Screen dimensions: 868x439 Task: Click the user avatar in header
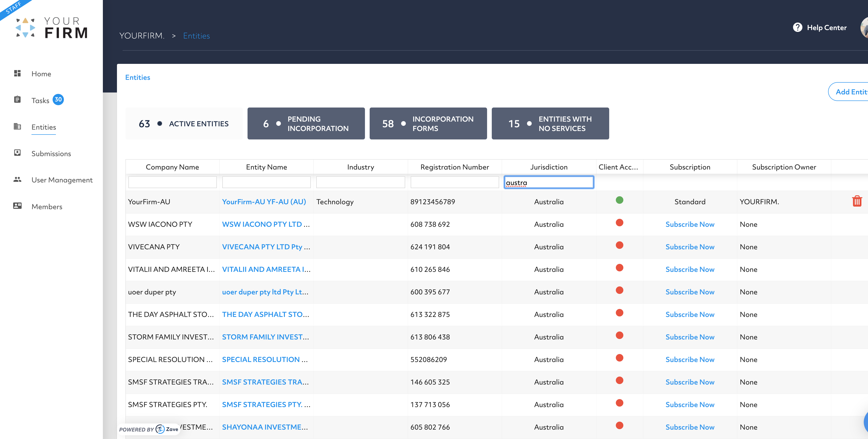pos(864,28)
